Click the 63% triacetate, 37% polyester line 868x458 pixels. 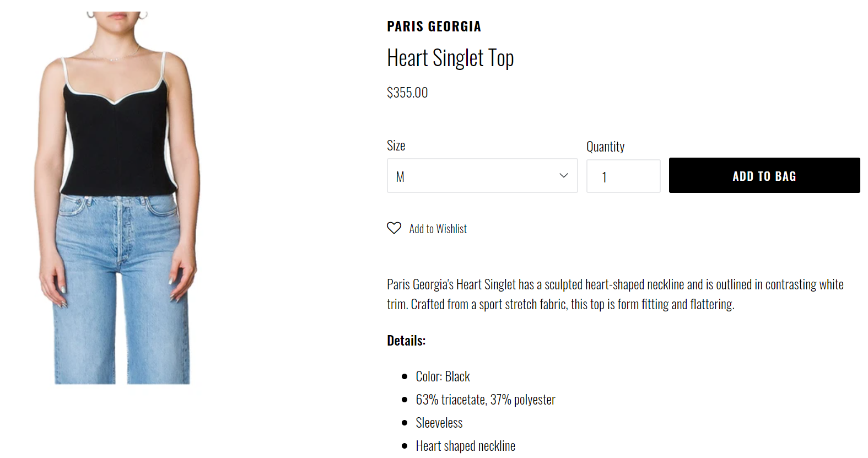(485, 400)
